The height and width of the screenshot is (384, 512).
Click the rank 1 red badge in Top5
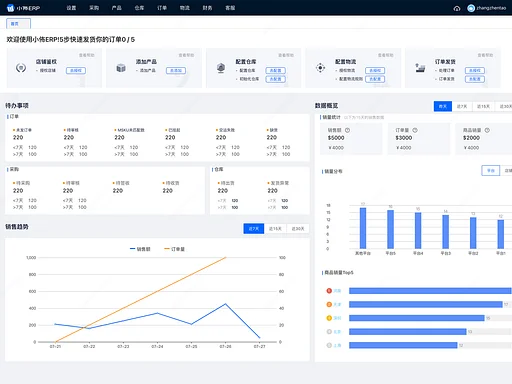[x=329, y=291]
